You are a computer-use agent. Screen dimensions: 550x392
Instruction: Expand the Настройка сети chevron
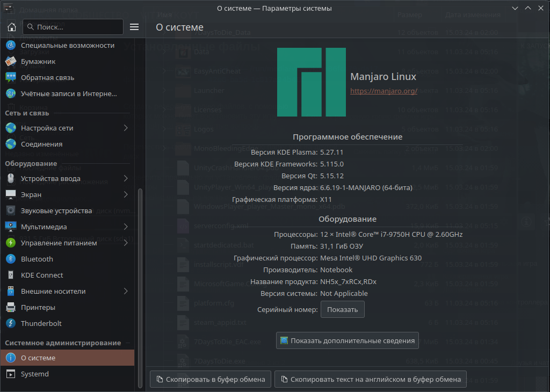(x=126, y=128)
